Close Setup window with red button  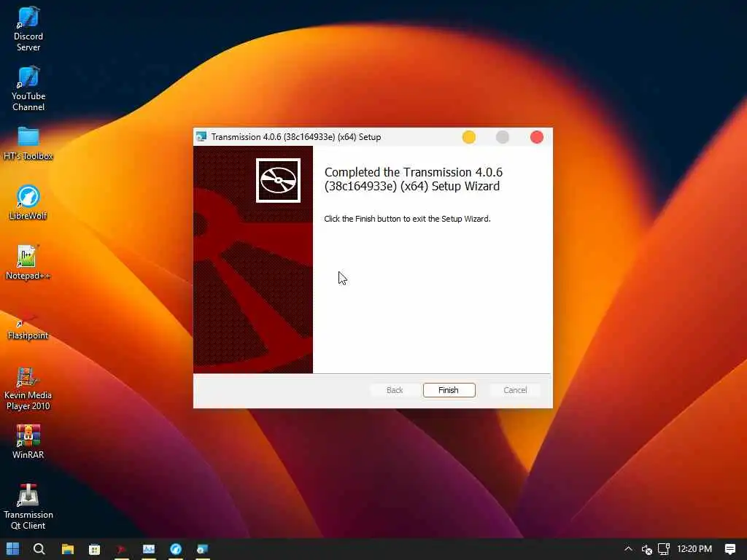tap(537, 137)
